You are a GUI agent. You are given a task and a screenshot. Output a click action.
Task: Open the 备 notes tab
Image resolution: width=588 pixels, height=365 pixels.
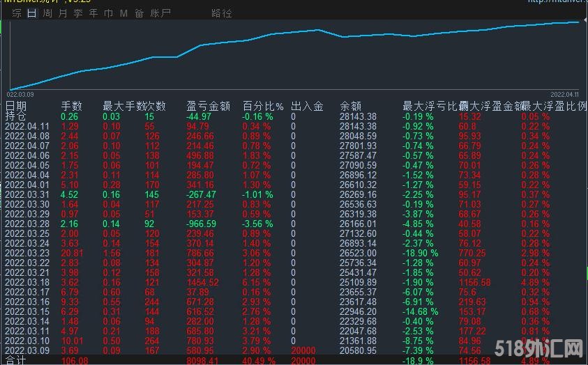point(139,13)
